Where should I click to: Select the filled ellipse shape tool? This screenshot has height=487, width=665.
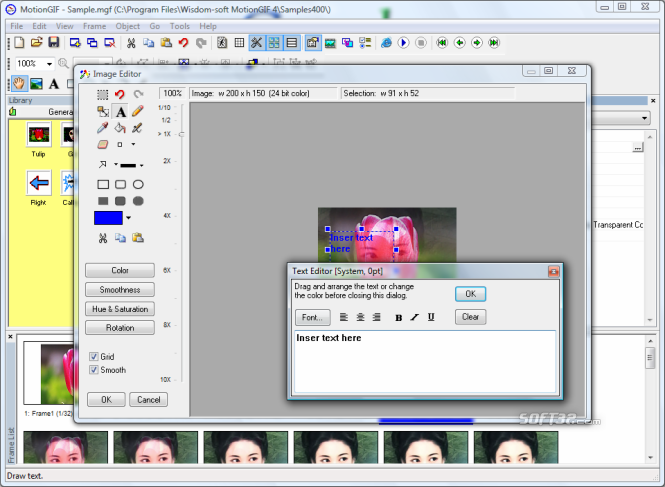[138, 201]
